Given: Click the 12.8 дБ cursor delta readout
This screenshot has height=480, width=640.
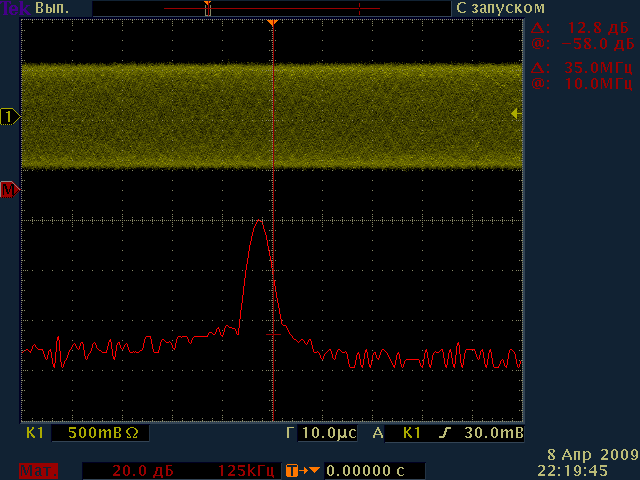Looking at the screenshot, I should click(590, 28).
